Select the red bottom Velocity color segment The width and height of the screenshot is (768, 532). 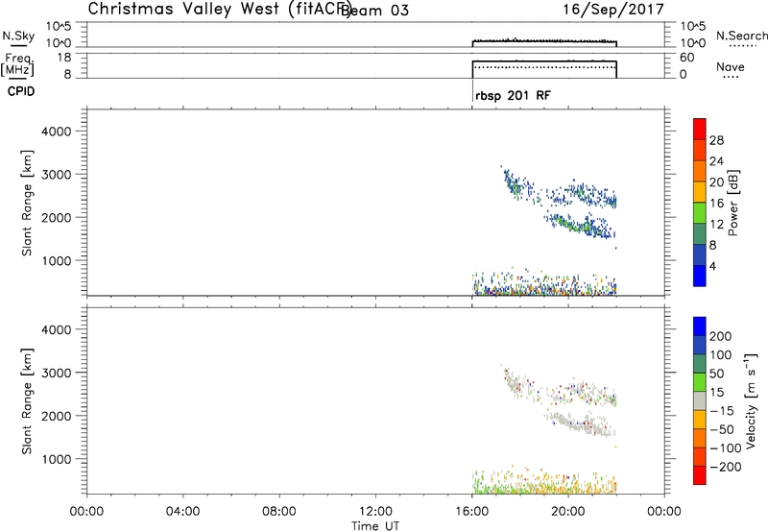(700, 475)
